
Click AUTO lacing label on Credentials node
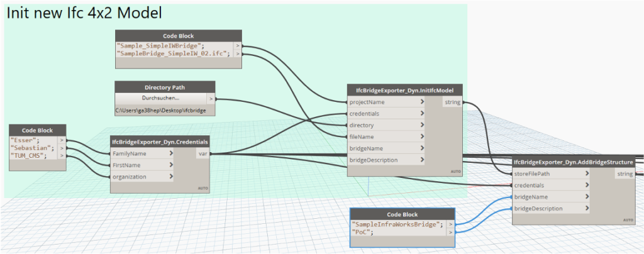pos(203,189)
